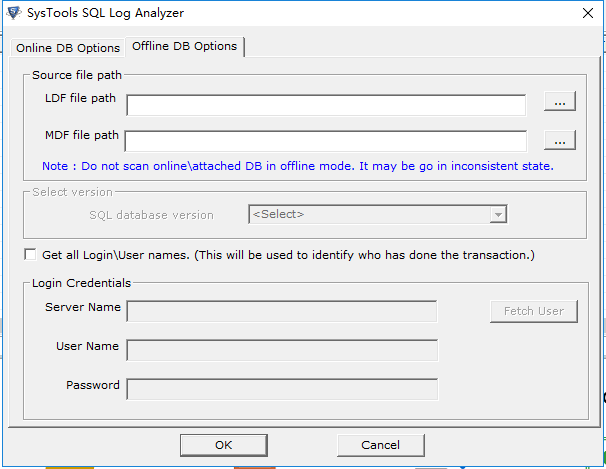Click the Server Name input field
The width and height of the screenshot is (606, 469).
click(x=282, y=311)
